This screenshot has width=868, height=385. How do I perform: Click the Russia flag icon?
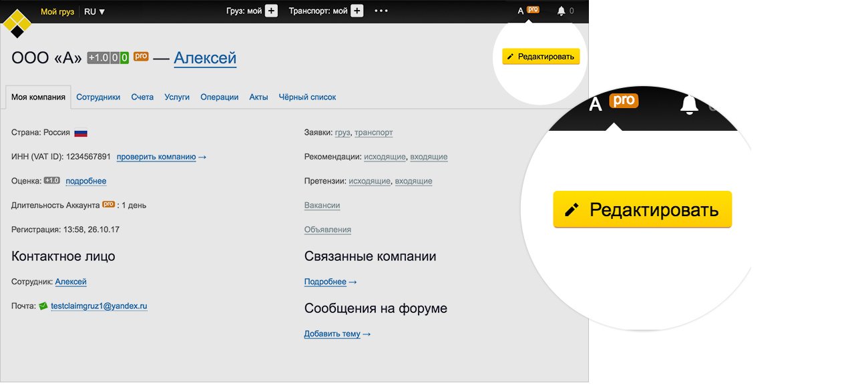pyautogui.click(x=81, y=133)
